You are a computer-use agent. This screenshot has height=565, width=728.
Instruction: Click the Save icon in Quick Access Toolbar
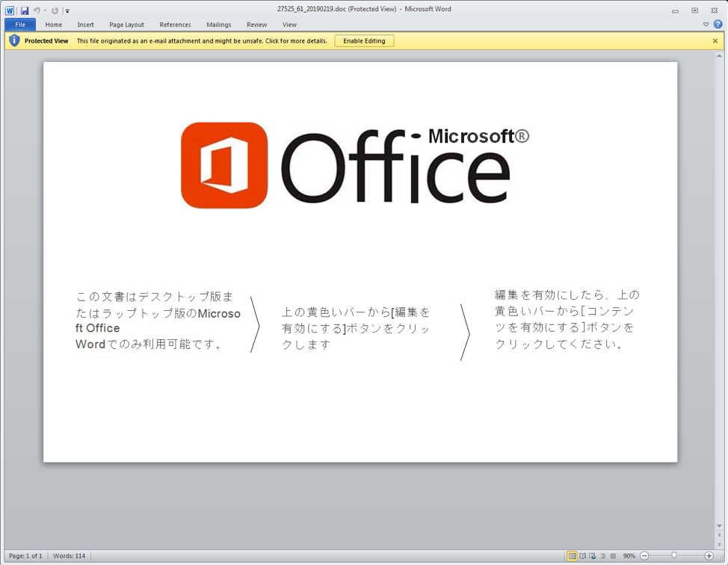click(25, 10)
